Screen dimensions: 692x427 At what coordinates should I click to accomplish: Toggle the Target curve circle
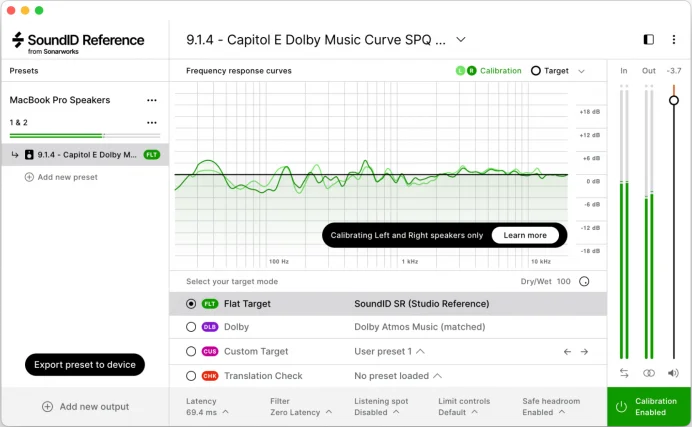click(535, 71)
